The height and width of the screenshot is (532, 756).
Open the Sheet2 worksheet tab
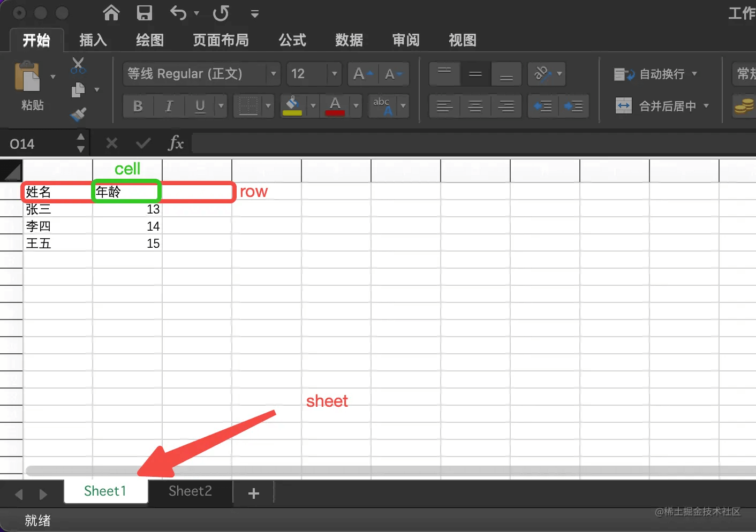pos(190,491)
